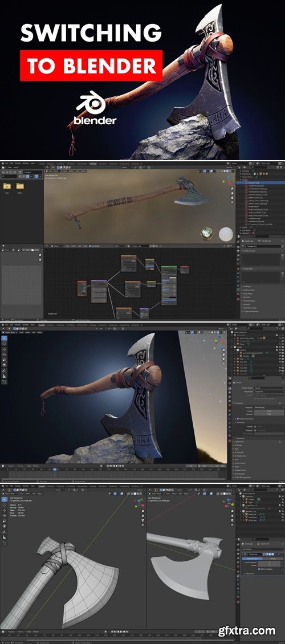Open the Playback menu in middle window timeline
This screenshot has width=285, height=644.
[x=12, y=466]
